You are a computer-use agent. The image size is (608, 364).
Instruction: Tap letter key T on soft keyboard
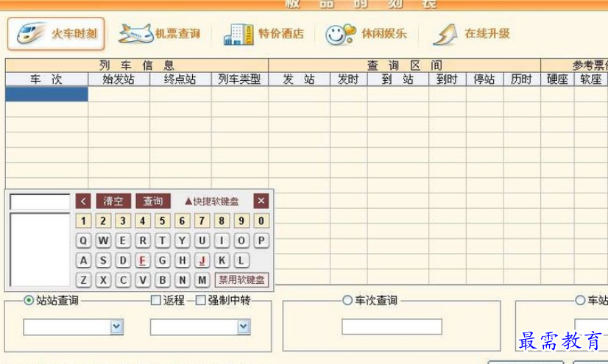pos(162,241)
